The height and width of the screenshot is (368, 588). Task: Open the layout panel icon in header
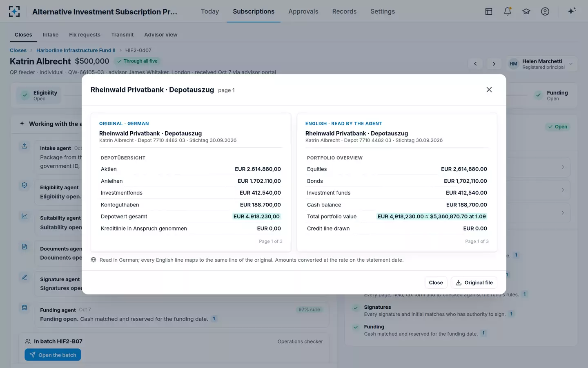click(x=489, y=11)
